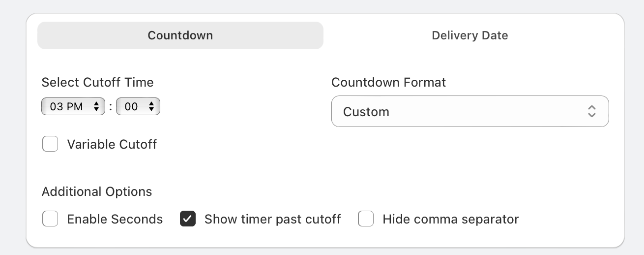
Task: Click the Hide comma separator label
Action: (451, 219)
